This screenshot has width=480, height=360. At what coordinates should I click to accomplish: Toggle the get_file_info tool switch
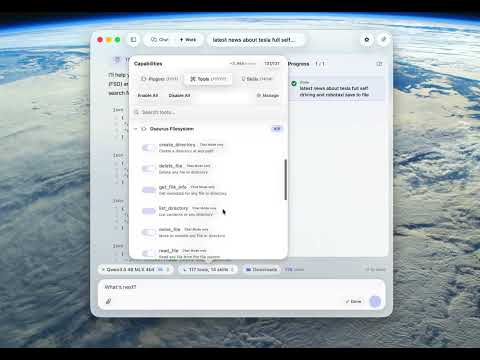pyautogui.click(x=149, y=190)
